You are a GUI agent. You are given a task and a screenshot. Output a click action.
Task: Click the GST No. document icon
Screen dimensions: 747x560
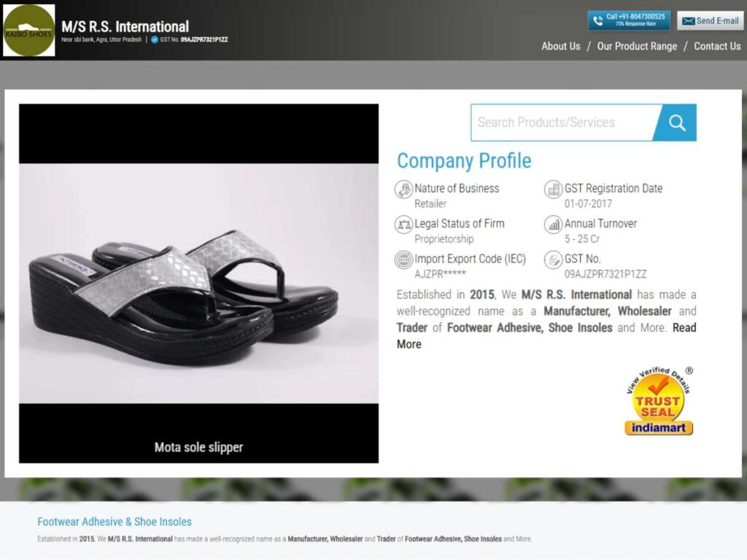click(x=553, y=260)
